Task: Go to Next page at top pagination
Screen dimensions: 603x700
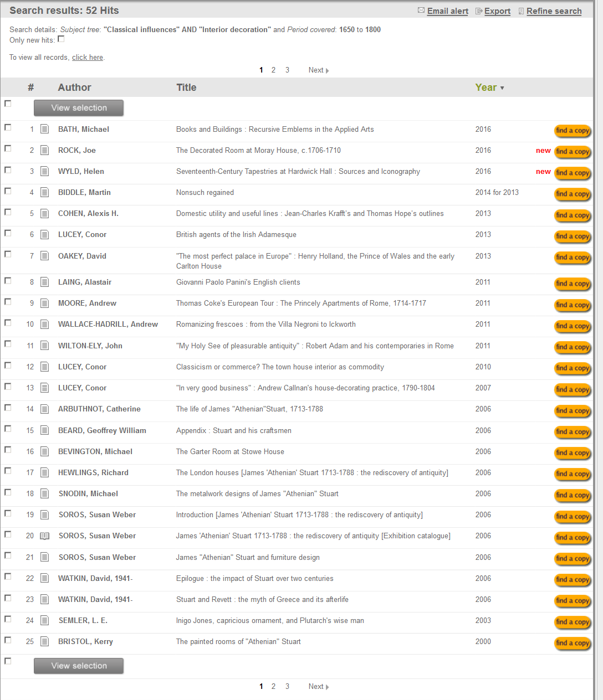Action: [x=318, y=70]
